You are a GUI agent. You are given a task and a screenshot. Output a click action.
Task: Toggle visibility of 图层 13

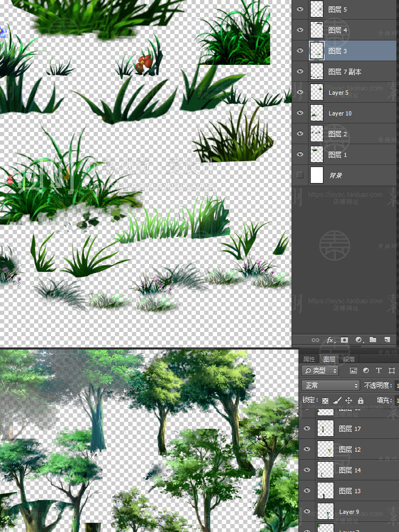coord(307,491)
